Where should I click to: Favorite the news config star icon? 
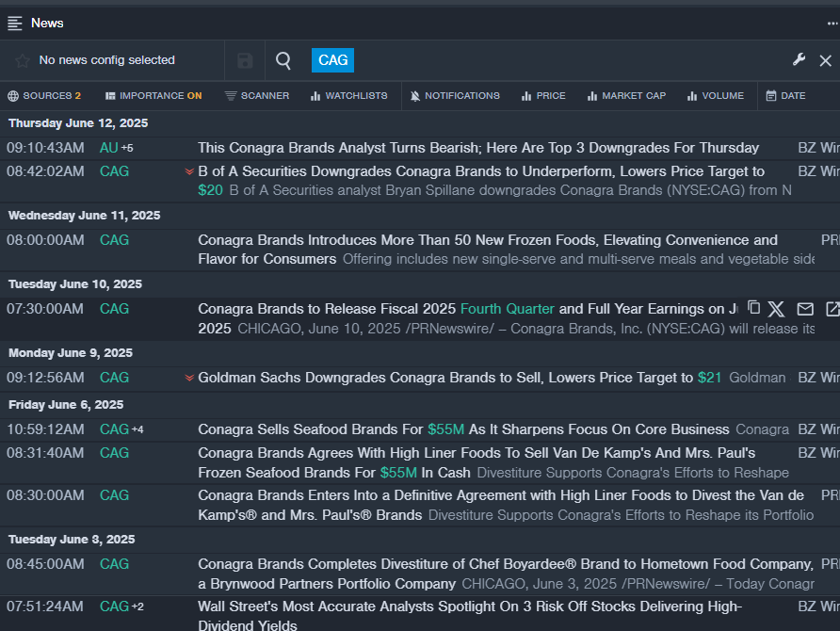click(x=22, y=60)
